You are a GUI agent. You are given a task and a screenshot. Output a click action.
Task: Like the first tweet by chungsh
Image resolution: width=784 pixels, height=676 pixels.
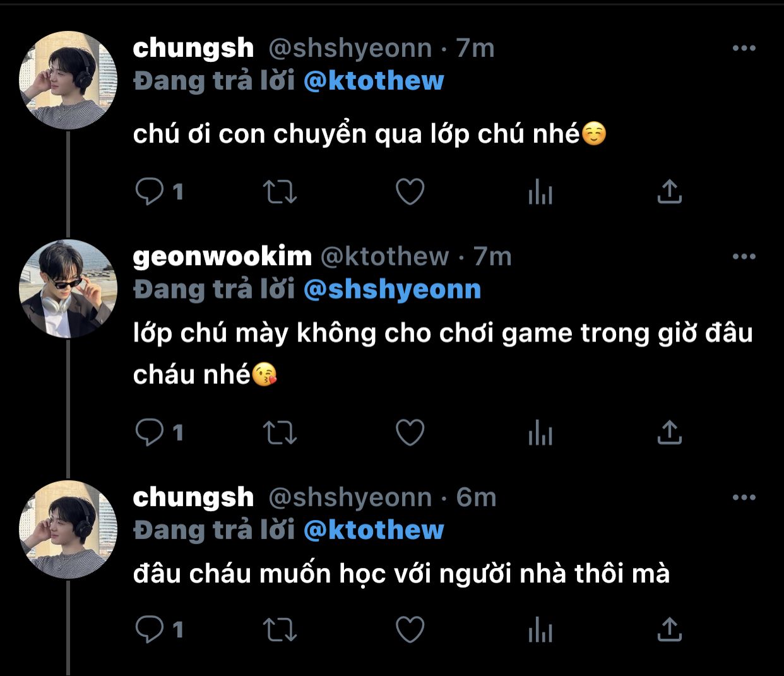410,192
